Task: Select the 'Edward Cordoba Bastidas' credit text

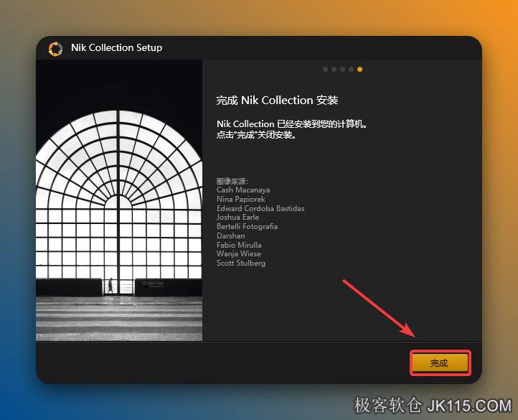Action: tap(260, 208)
